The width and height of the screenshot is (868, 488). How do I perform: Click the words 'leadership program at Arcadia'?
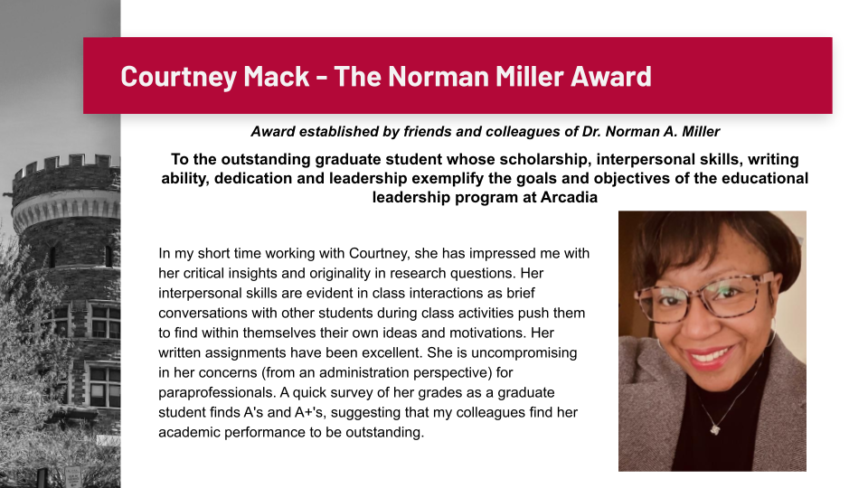coord(485,197)
